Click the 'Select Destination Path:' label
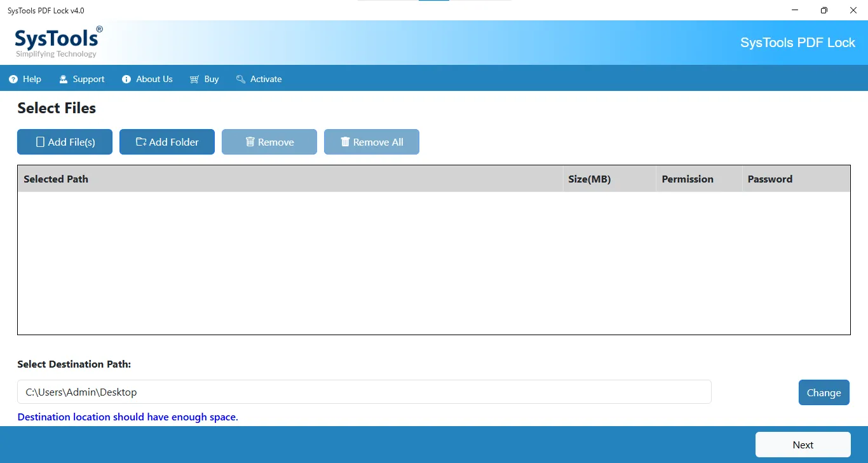868x463 pixels. (74, 364)
